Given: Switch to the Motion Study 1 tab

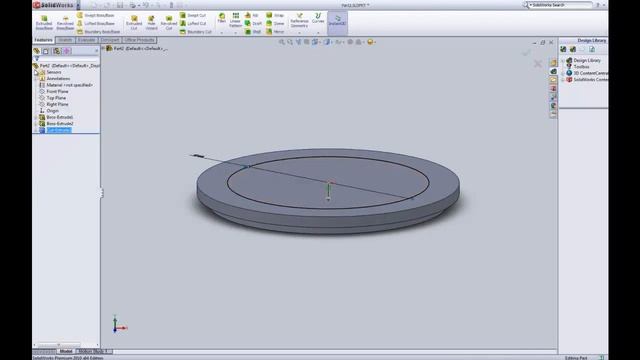Looking at the screenshot, I should (93, 351).
